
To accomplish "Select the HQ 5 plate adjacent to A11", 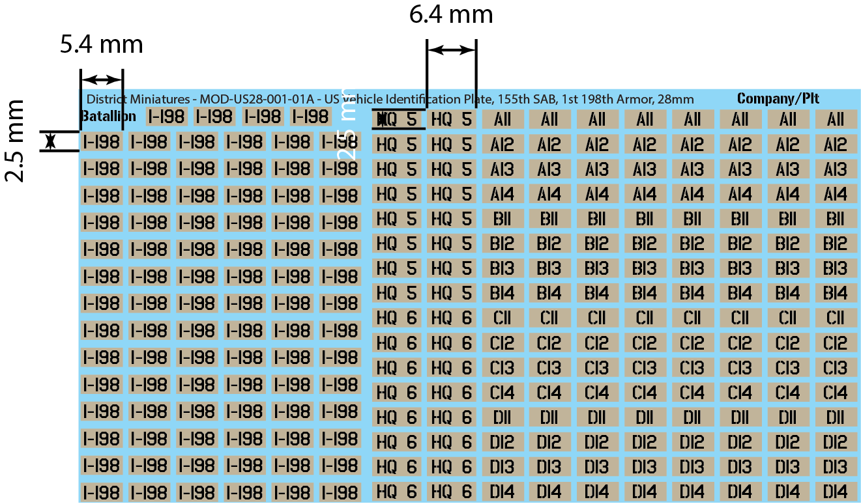I will (x=451, y=119).
